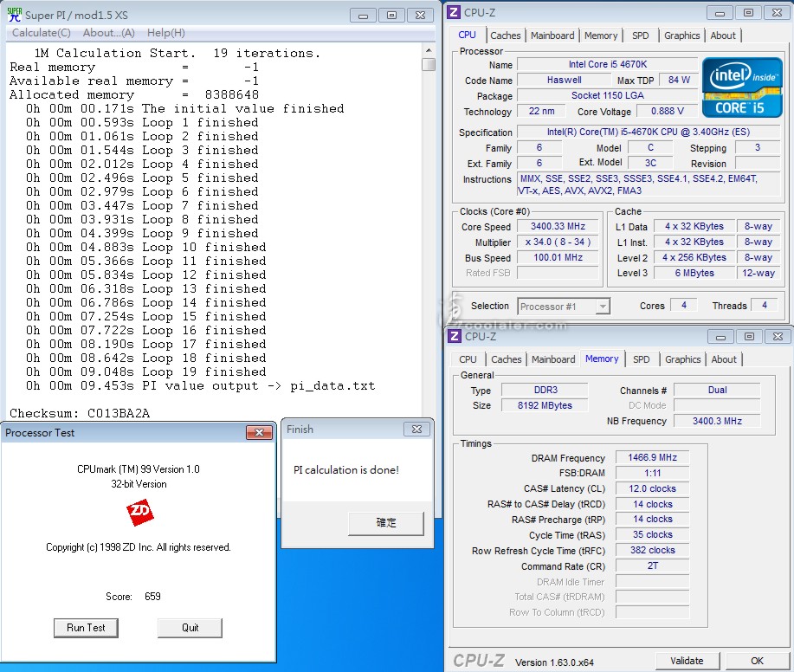This screenshot has height=672, width=794.
Task: Restore the upper CPU-Z window size button
Action: coord(748,13)
